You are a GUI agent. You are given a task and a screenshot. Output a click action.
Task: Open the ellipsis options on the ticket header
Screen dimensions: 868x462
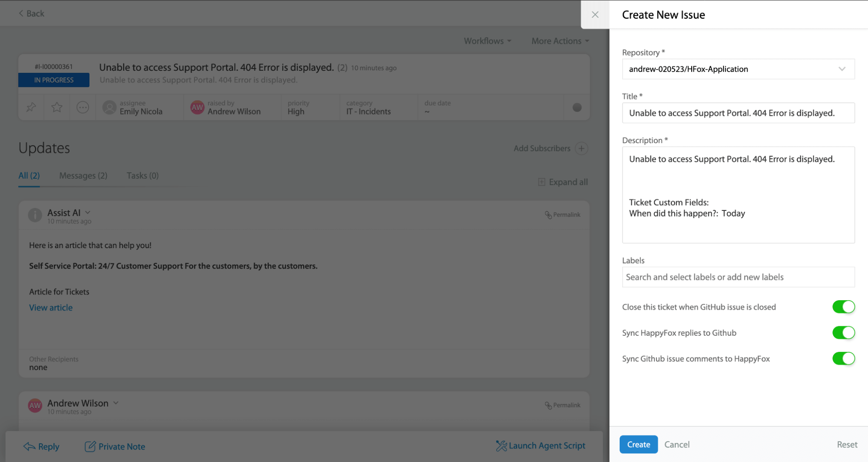coord(83,107)
